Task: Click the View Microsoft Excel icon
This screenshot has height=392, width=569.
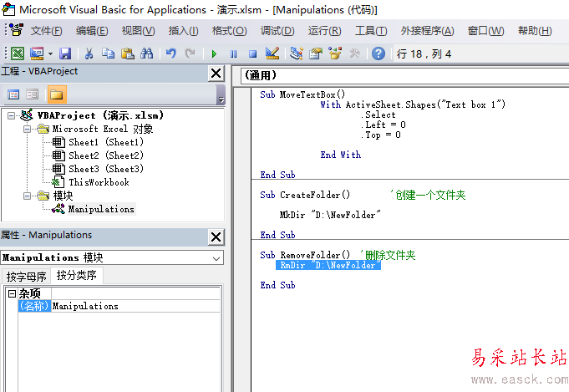Action: 17,53
